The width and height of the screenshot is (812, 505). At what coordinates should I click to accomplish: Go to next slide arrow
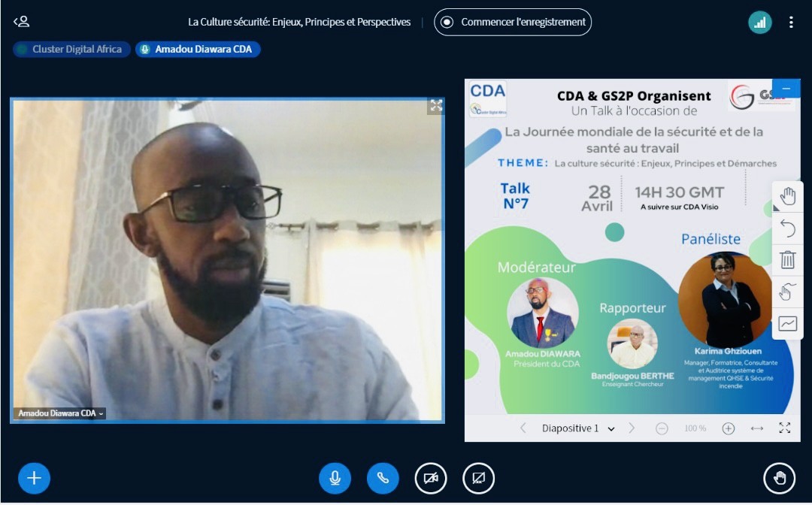point(631,428)
